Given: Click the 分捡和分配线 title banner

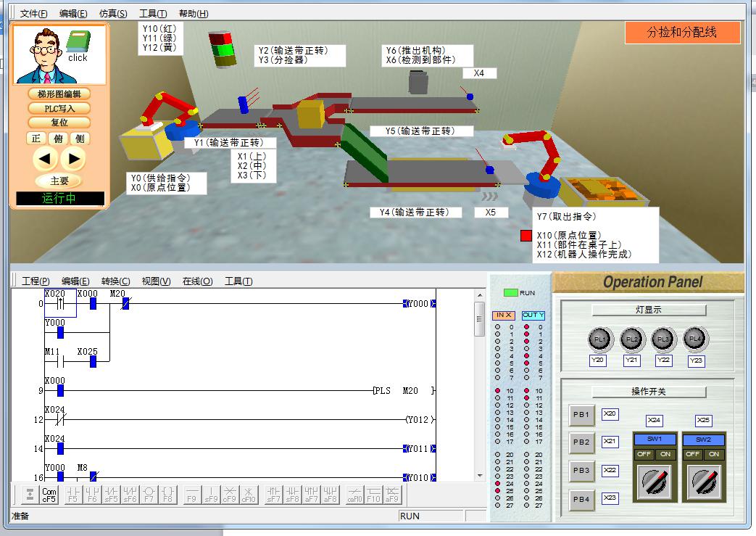Looking at the screenshot, I should pyautogui.click(x=682, y=33).
